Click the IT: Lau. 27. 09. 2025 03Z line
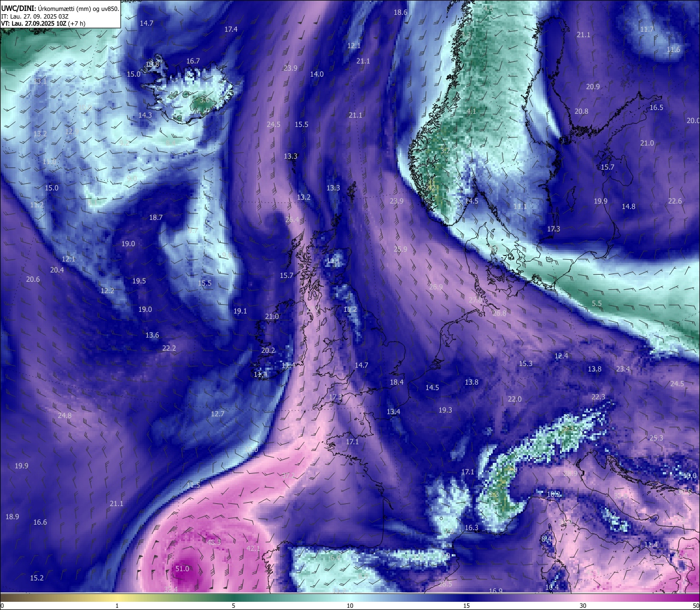 point(34,16)
